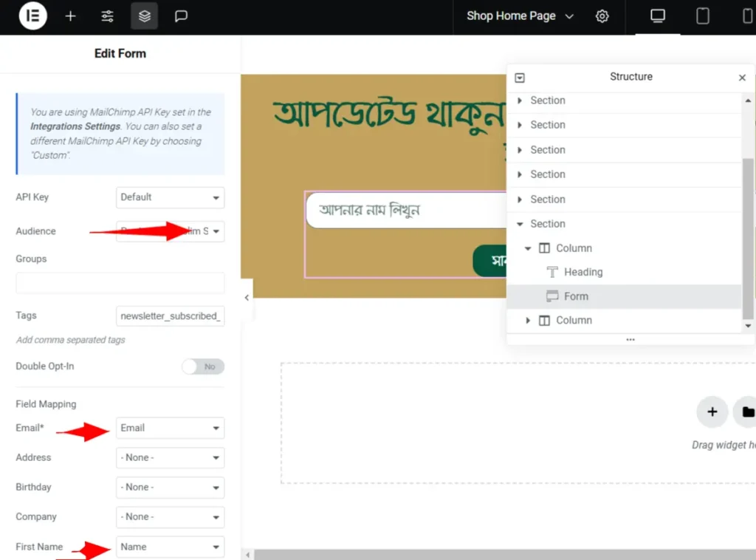Expand the third Section in Structure
756x560 pixels.
(x=519, y=150)
